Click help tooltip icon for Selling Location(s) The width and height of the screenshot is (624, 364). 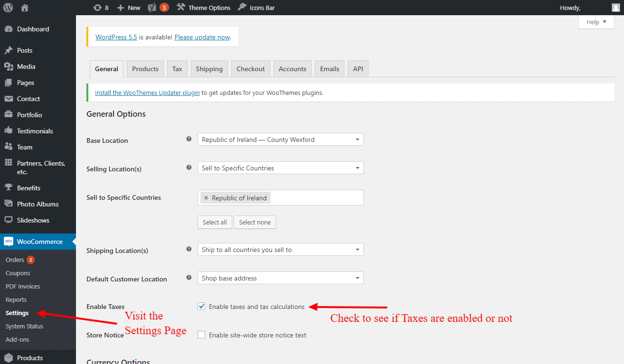(189, 168)
